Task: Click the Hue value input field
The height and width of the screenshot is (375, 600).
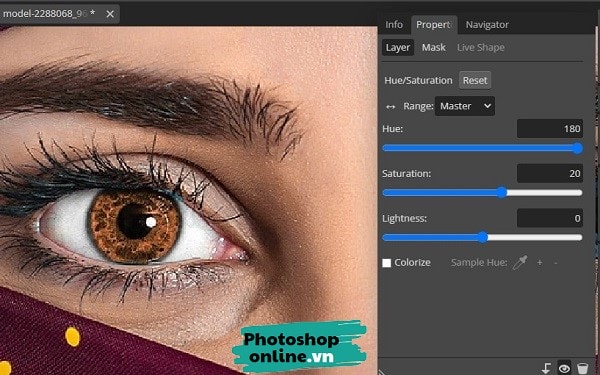Action: coord(550,129)
